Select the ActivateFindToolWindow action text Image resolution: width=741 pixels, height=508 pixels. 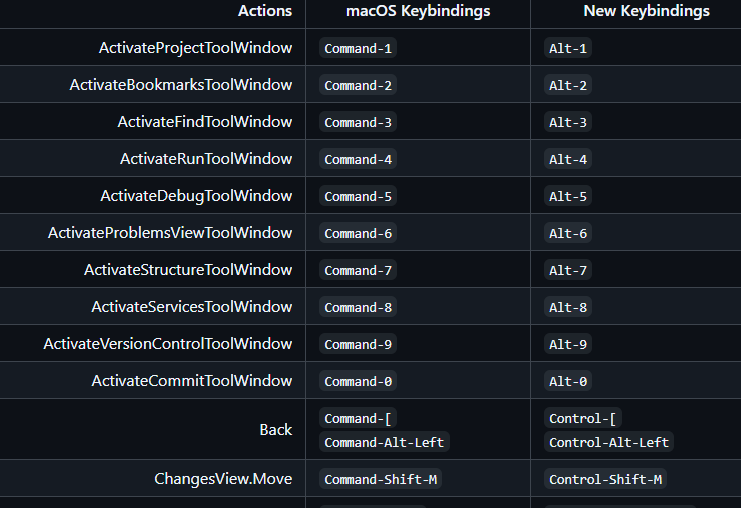[205, 122]
